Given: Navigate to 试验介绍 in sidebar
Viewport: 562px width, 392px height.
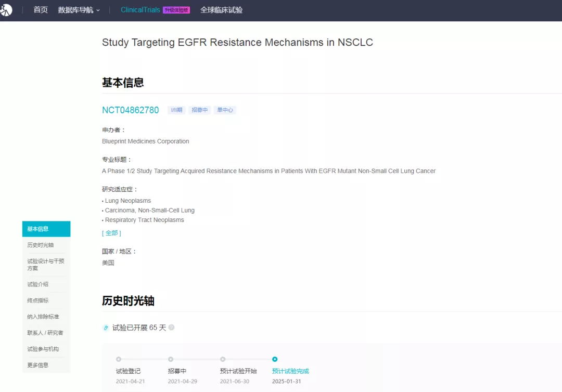Looking at the screenshot, I should [38, 284].
